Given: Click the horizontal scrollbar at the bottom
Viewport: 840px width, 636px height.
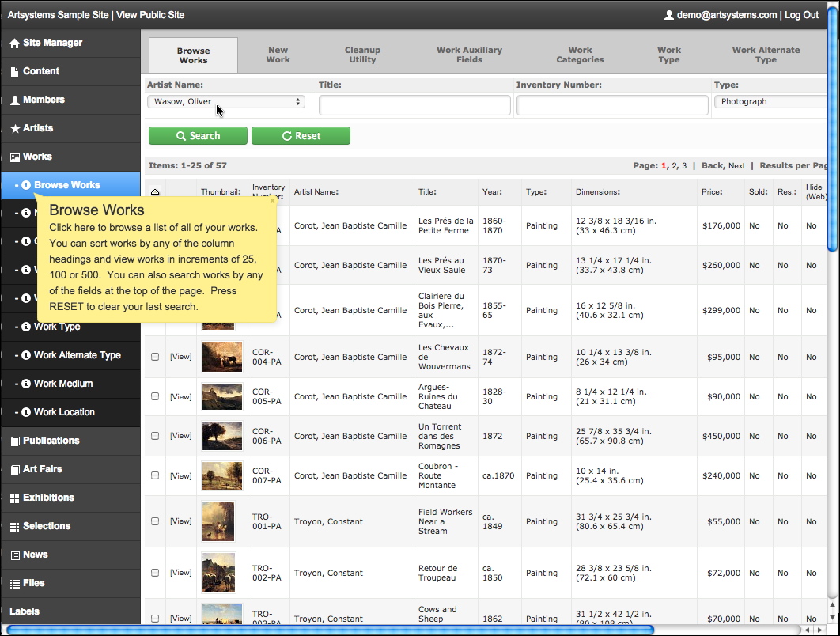Looking at the screenshot, I should click(330, 630).
